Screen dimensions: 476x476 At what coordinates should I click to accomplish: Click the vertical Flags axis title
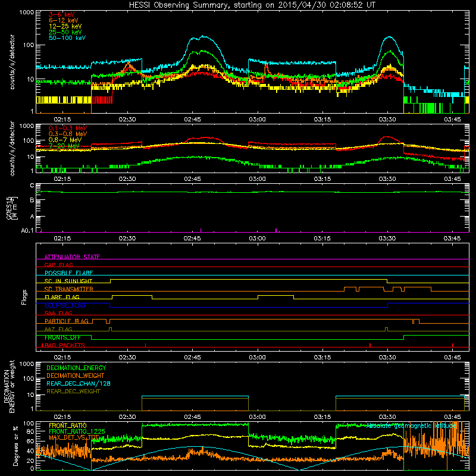(x=24, y=297)
